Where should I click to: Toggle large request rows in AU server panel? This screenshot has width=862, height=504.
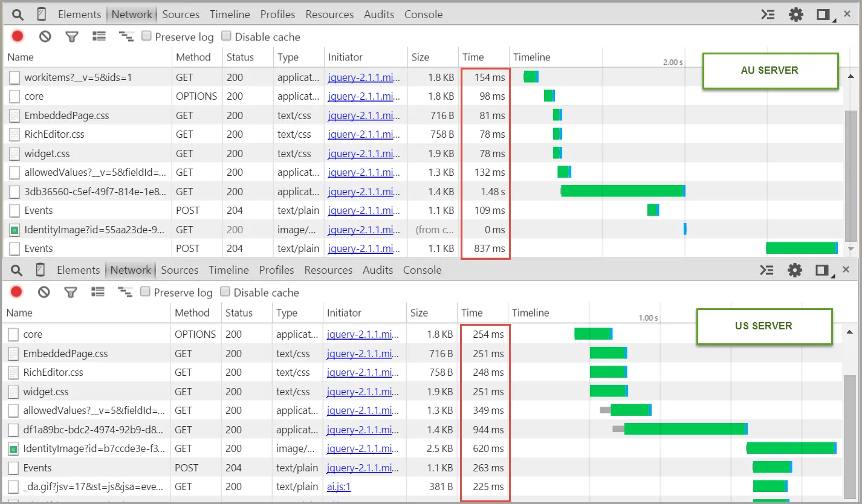(99, 37)
